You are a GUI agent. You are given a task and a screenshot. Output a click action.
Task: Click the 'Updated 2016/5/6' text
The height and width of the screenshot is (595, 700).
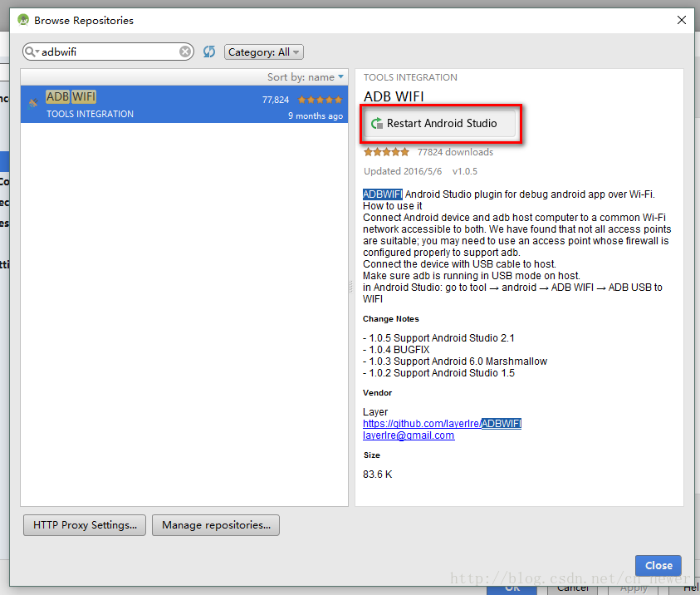click(403, 171)
